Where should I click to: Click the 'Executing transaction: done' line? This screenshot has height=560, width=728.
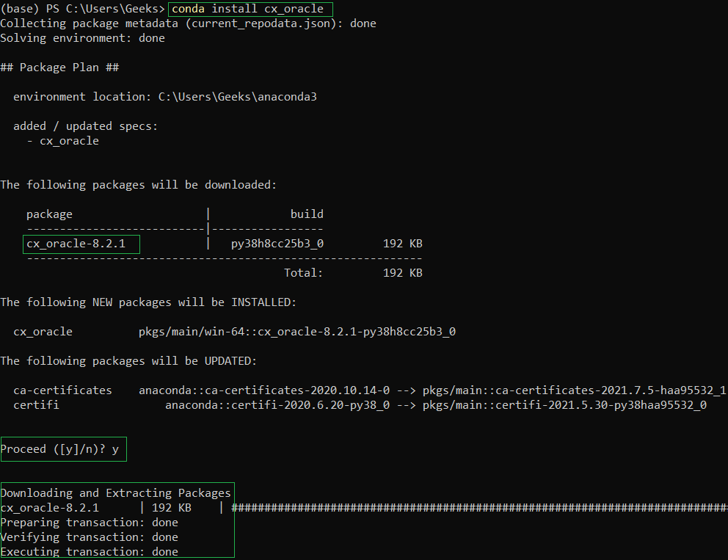click(89, 552)
